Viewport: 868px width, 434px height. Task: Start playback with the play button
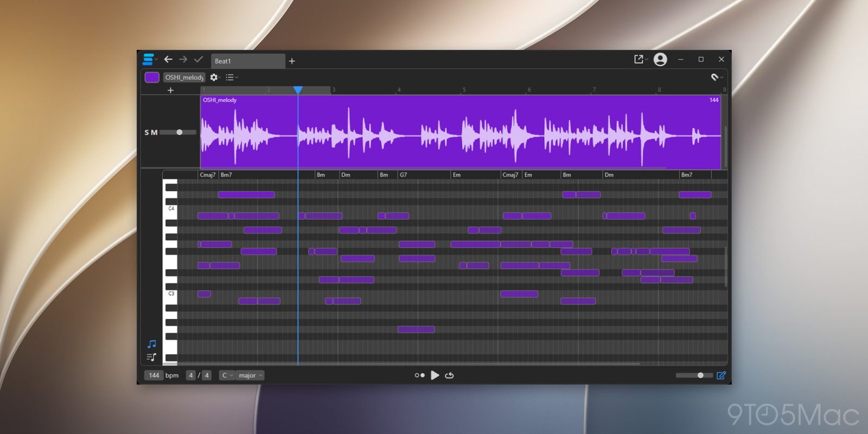tap(435, 375)
